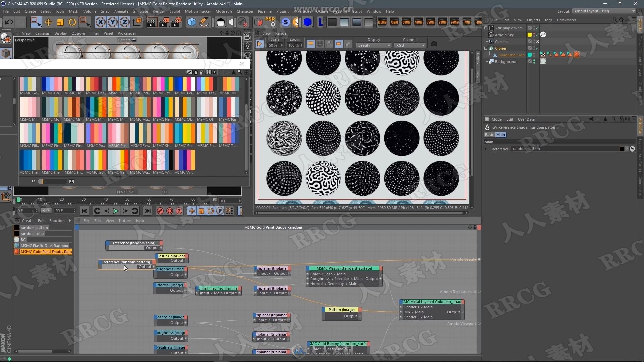Image resolution: width=644 pixels, height=362 pixels.
Task: Open the Simulate menu
Action: coord(140,11)
